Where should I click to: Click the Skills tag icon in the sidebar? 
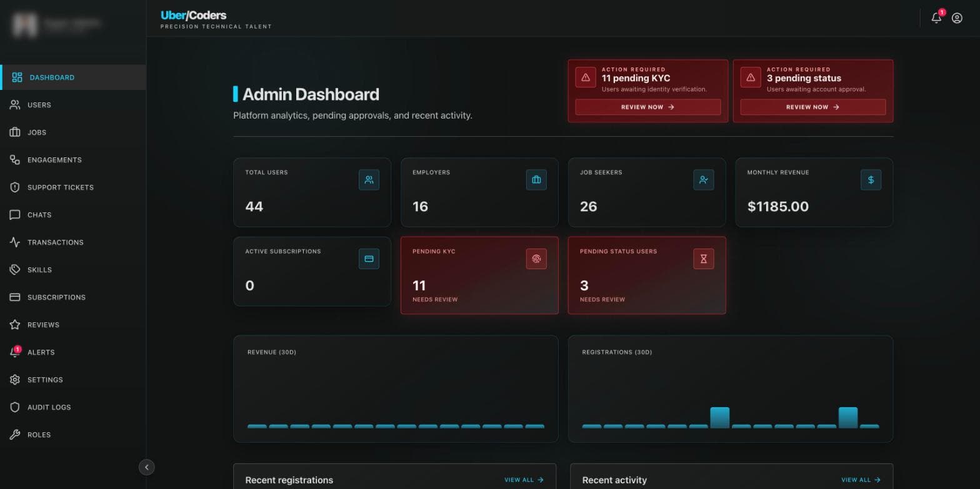pos(15,270)
